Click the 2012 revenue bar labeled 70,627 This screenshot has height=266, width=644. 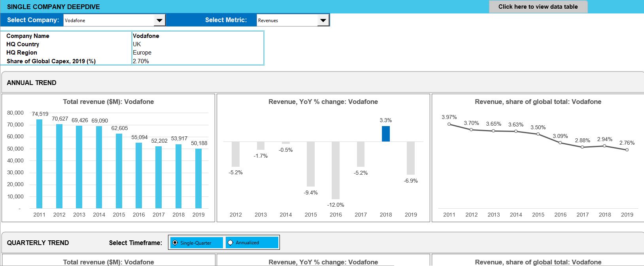point(59,166)
